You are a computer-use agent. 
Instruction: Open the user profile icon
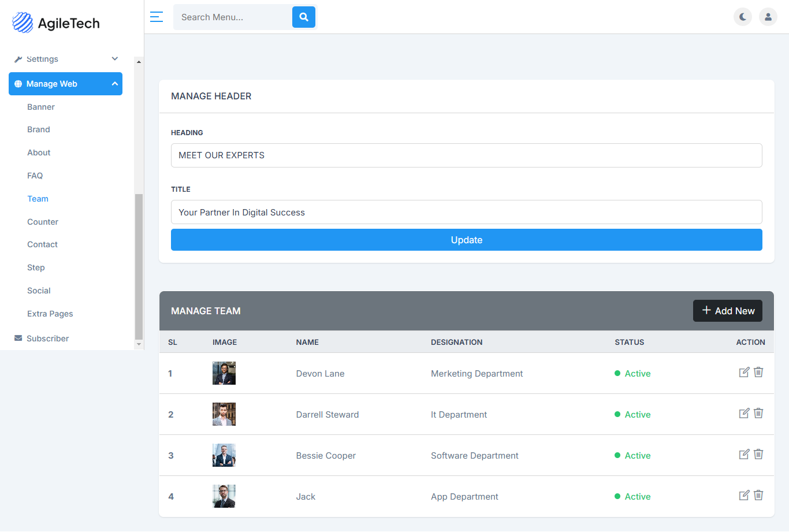tap(768, 17)
